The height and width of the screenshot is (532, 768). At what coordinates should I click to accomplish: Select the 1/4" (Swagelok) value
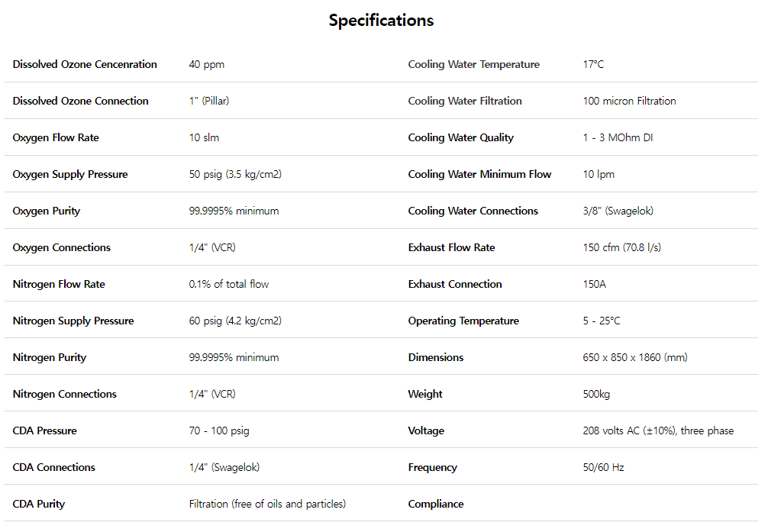[x=229, y=468]
